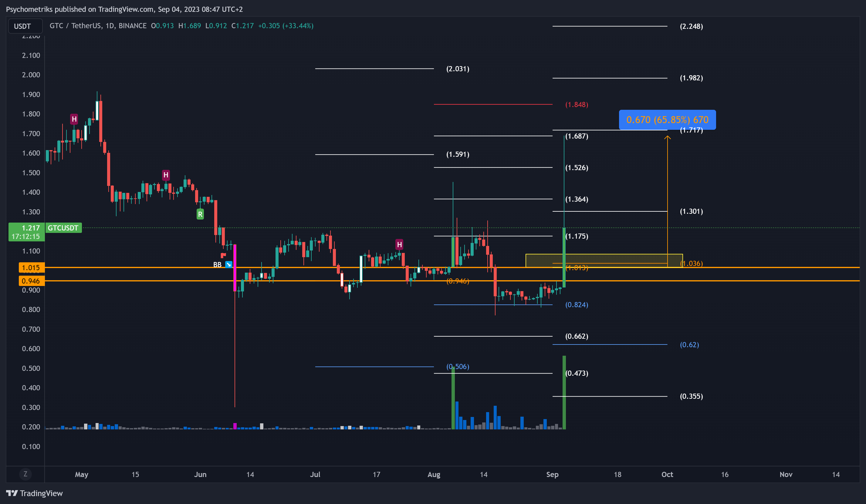Click the Z timezone button

pyautogui.click(x=25, y=474)
